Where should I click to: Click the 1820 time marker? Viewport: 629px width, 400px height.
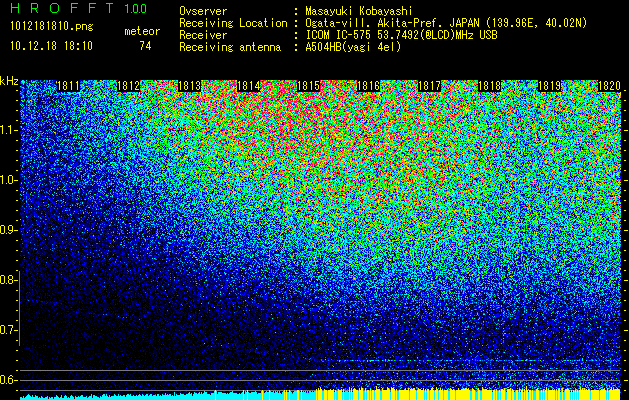609,86
